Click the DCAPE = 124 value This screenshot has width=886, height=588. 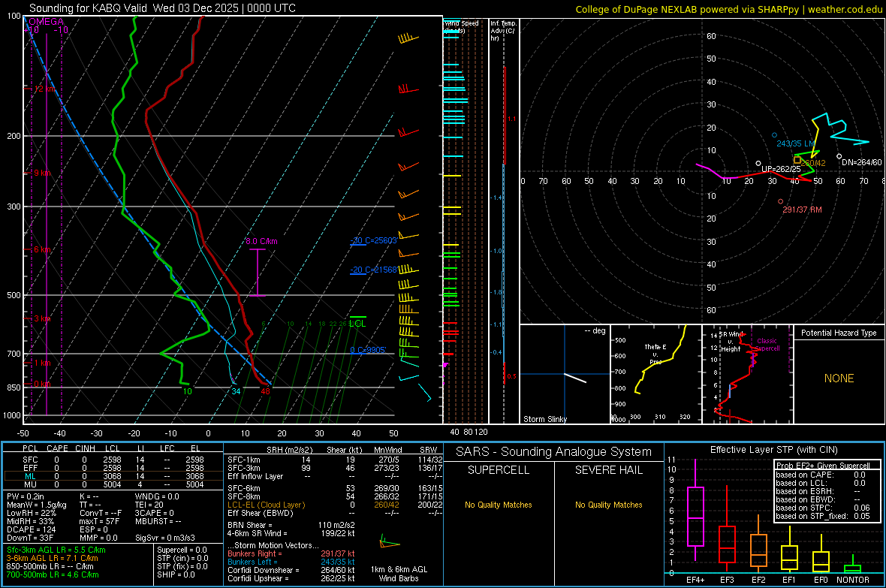coord(31,529)
